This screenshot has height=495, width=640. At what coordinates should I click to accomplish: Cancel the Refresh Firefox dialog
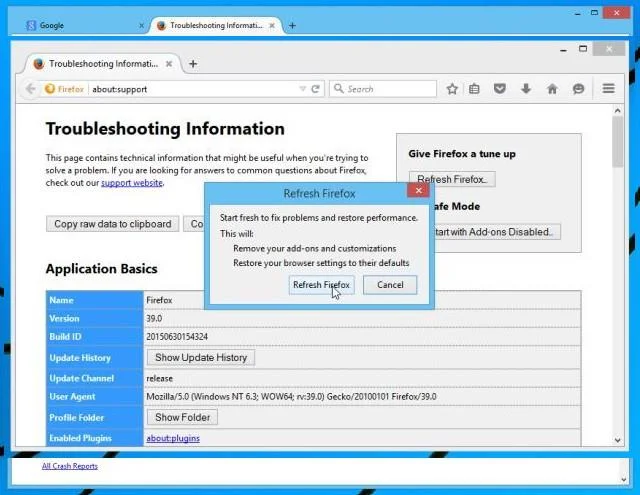coord(390,285)
